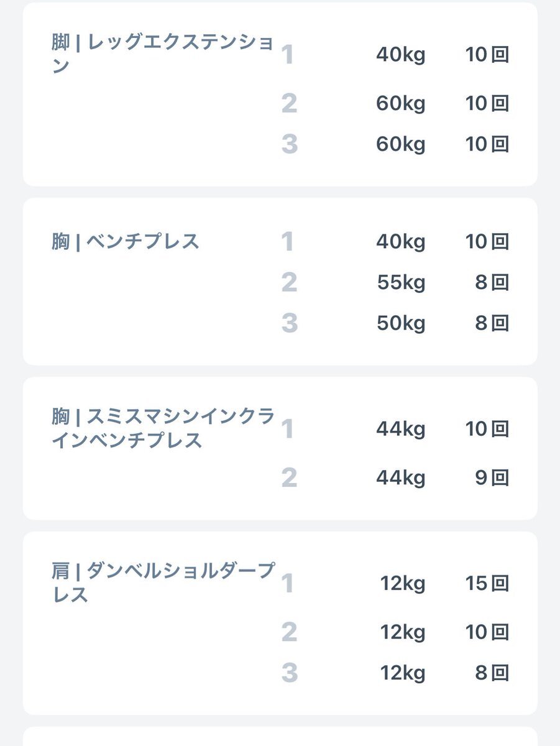Tap 12kg weight in shoulder press set 2
Viewport: 560px width, 746px height.
click(403, 632)
